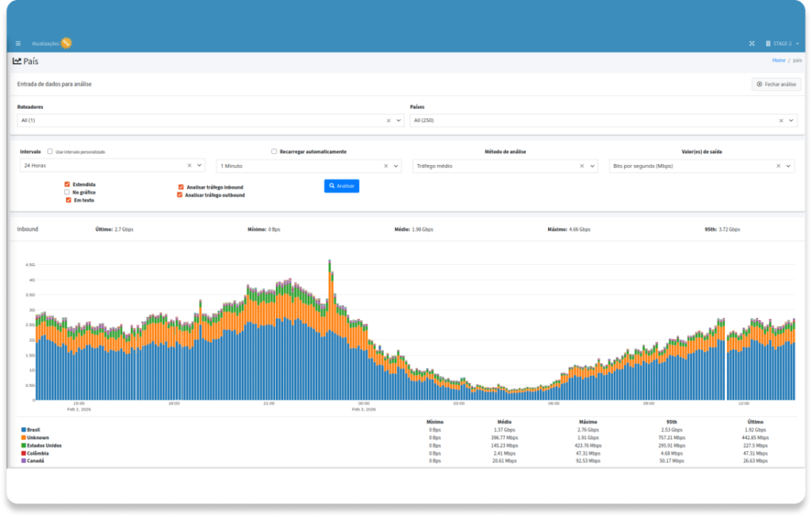This screenshot has width=812, height=517.
Task: Clear the Tráfego médio method selection
Action: (582, 166)
